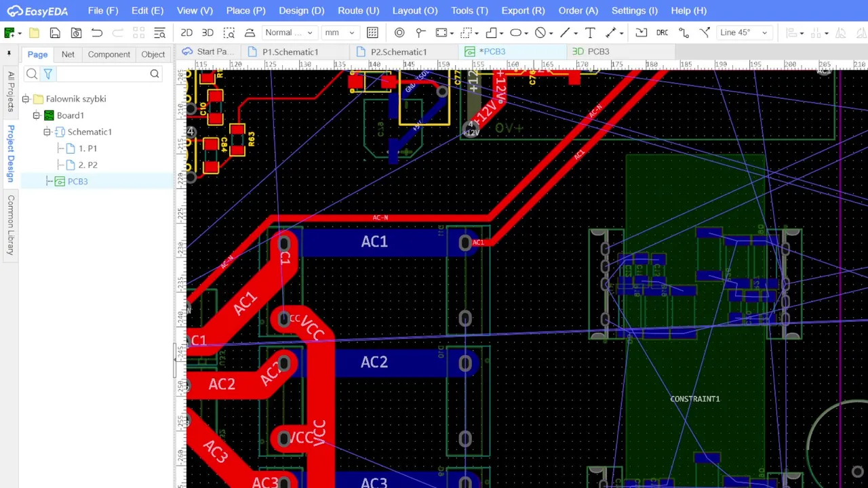Open the Component tab in left panel
868x488 pixels.
click(x=108, y=54)
